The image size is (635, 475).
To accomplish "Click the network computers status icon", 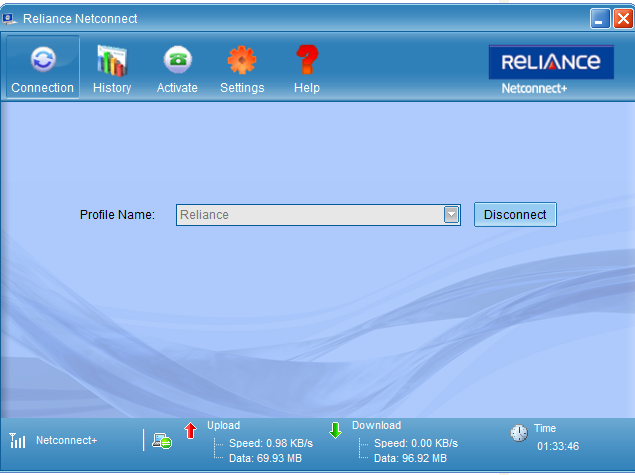I will click(x=162, y=441).
